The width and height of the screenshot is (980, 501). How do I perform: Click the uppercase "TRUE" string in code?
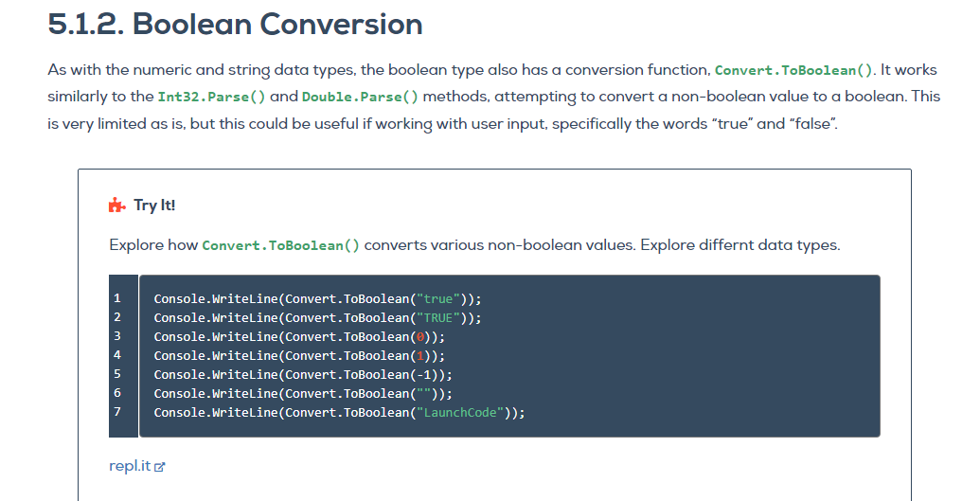tap(438, 317)
